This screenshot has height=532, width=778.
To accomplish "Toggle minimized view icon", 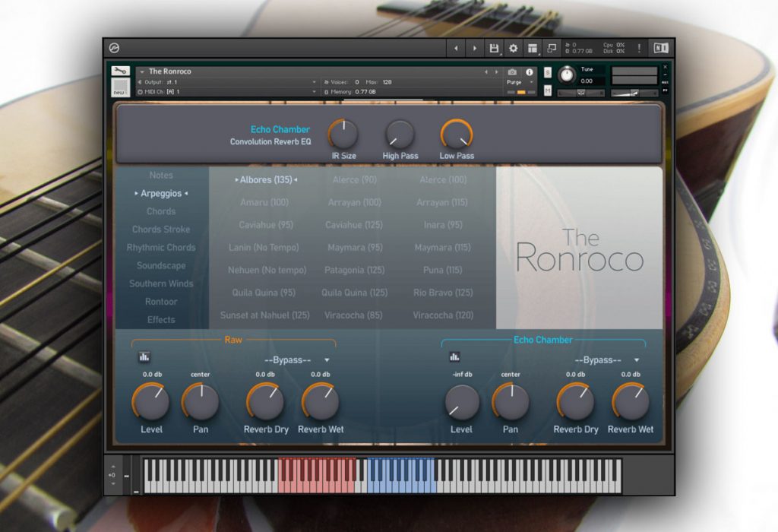I will (x=552, y=48).
